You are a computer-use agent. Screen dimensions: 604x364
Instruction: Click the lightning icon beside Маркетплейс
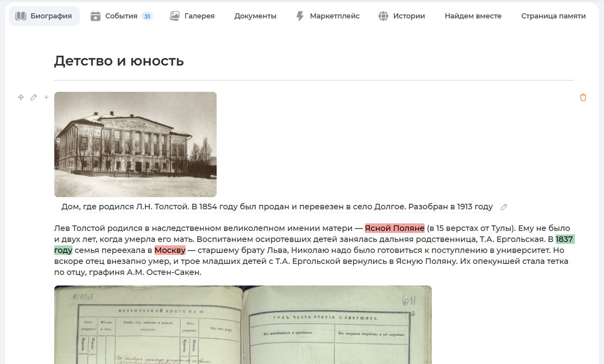(x=300, y=16)
